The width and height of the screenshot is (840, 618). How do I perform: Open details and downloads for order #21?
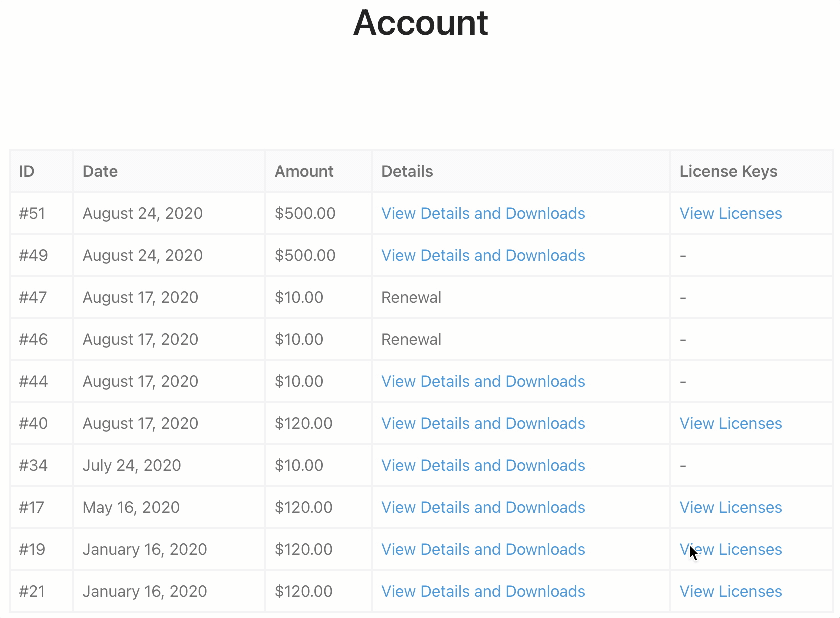[483, 591]
